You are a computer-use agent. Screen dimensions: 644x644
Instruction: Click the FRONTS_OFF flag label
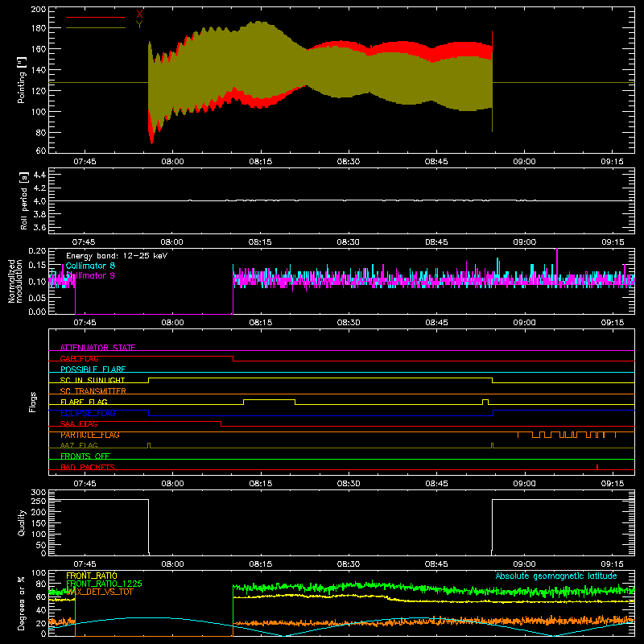85,456
